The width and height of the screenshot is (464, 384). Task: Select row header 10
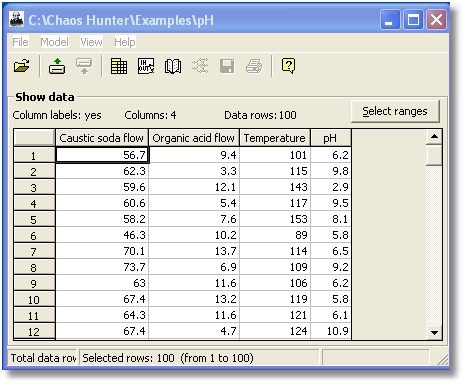tap(34, 299)
